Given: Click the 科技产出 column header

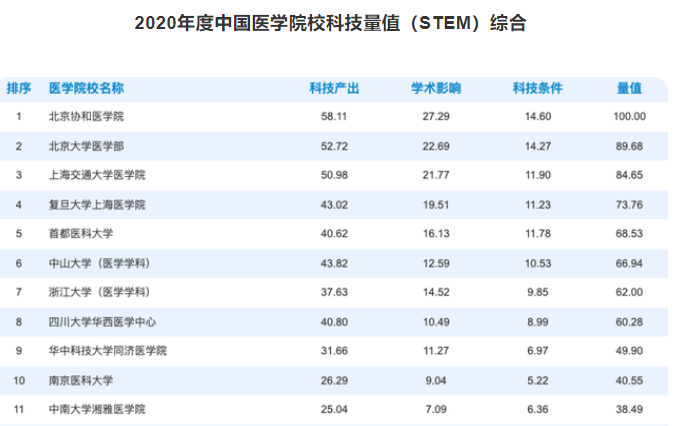Looking at the screenshot, I should coord(334,88).
